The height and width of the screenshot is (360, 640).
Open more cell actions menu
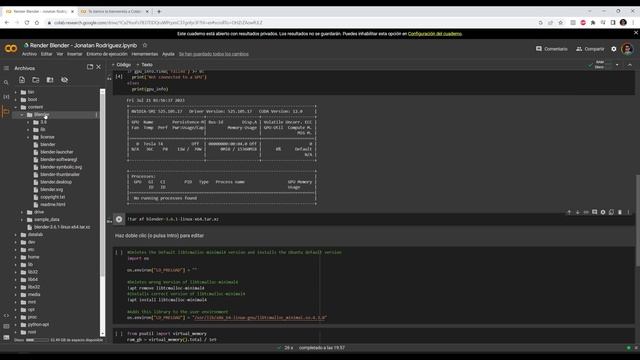[x=629, y=212]
